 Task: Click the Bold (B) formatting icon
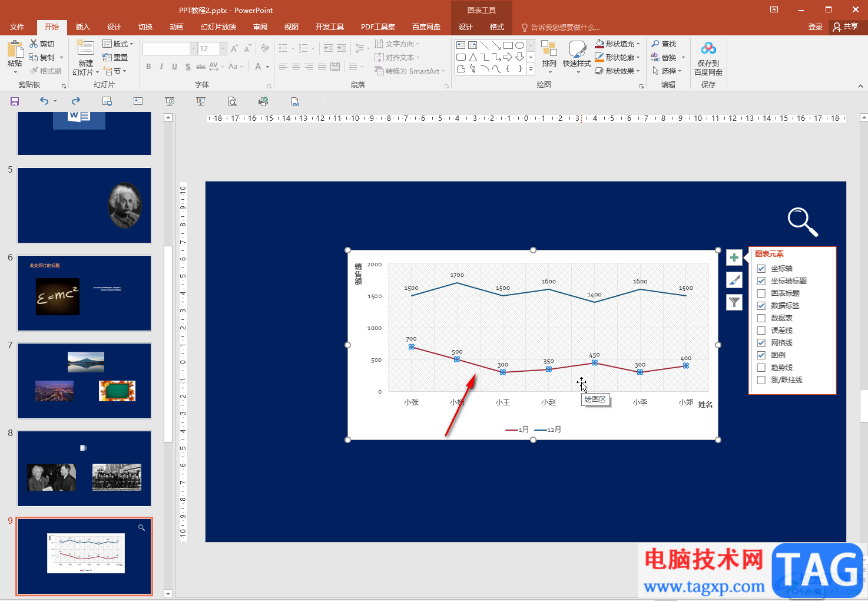click(148, 67)
